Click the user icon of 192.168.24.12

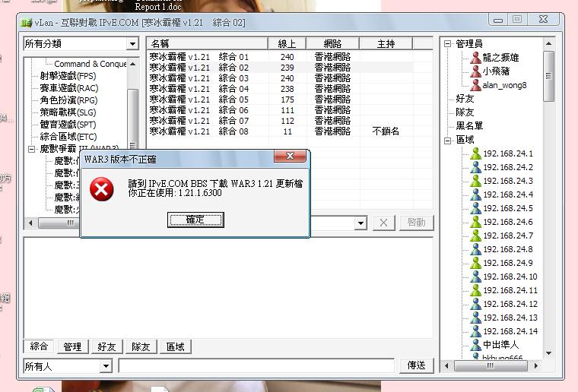[x=475, y=304]
